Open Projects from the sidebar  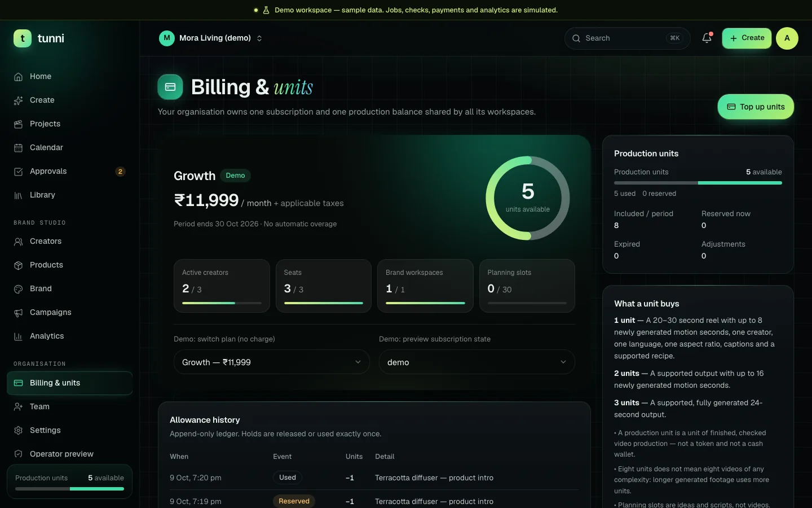(70, 124)
